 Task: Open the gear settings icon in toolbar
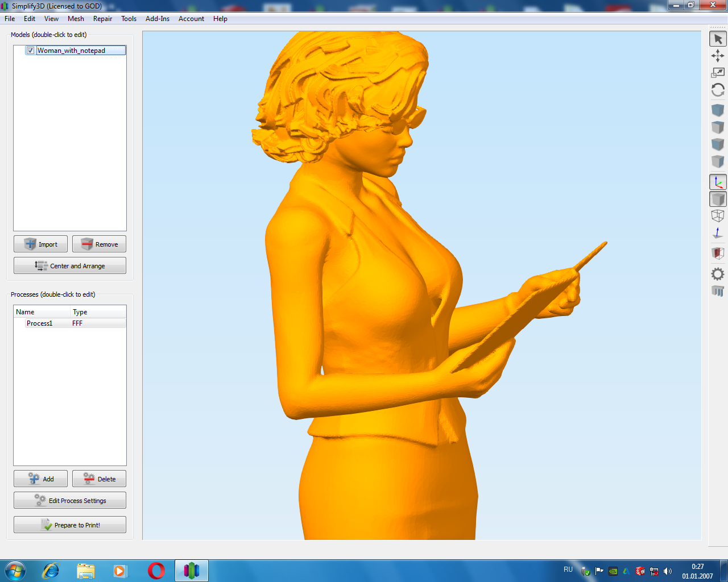[x=718, y=274]
